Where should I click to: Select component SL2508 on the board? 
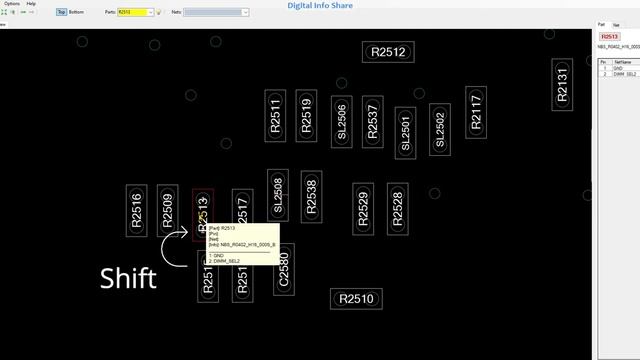(278, 196)
